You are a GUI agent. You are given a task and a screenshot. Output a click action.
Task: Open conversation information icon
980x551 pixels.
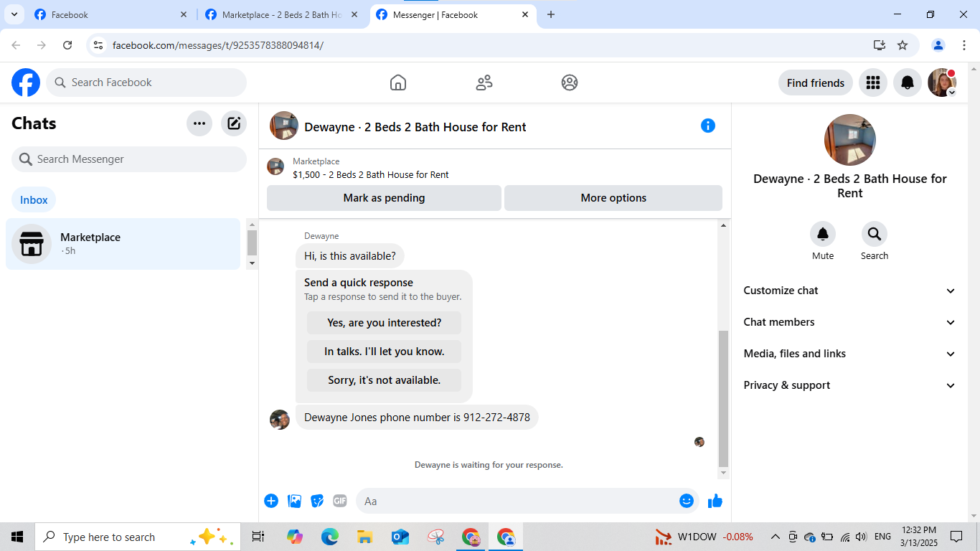(708, 126)
